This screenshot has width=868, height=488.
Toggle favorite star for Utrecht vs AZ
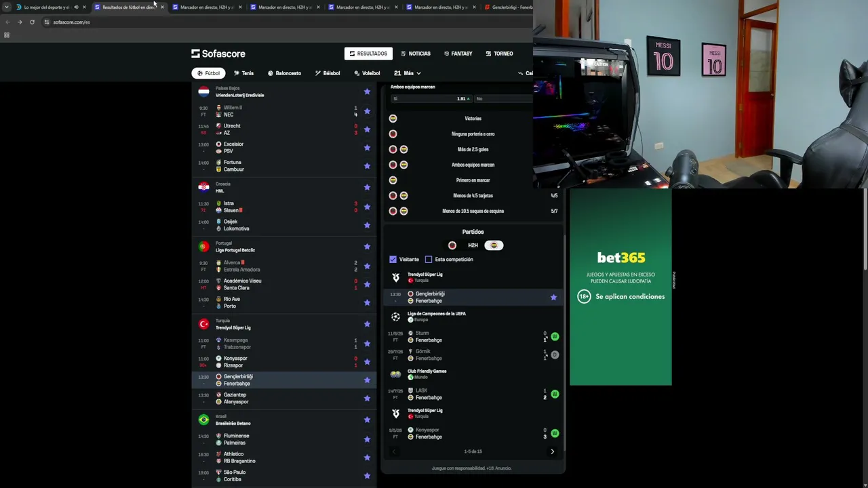point(367,129)
